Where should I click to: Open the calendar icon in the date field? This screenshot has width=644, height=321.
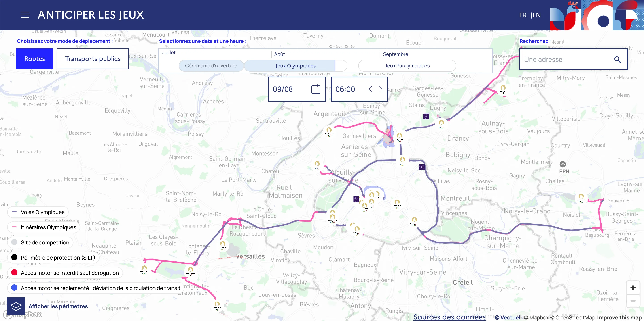(315, 89)
